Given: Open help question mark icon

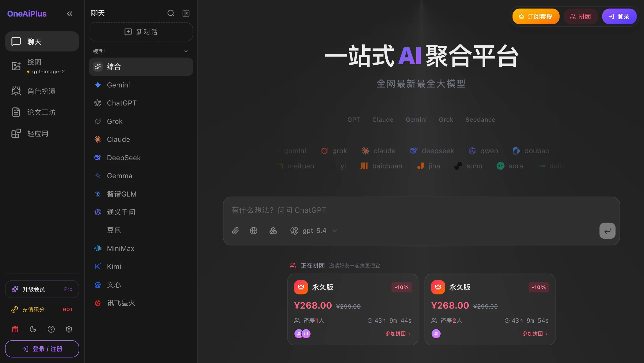Looking at the screenshot, I should 51,329.
